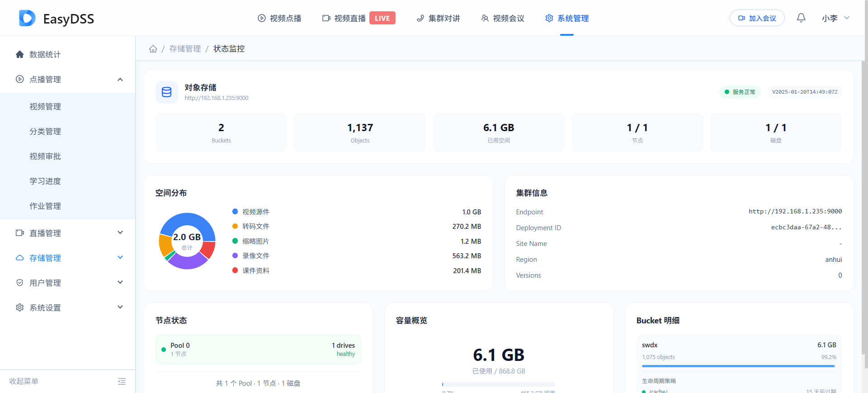
Task: Click the 2.0 GB donut chart
Action: tap(187, 241)
